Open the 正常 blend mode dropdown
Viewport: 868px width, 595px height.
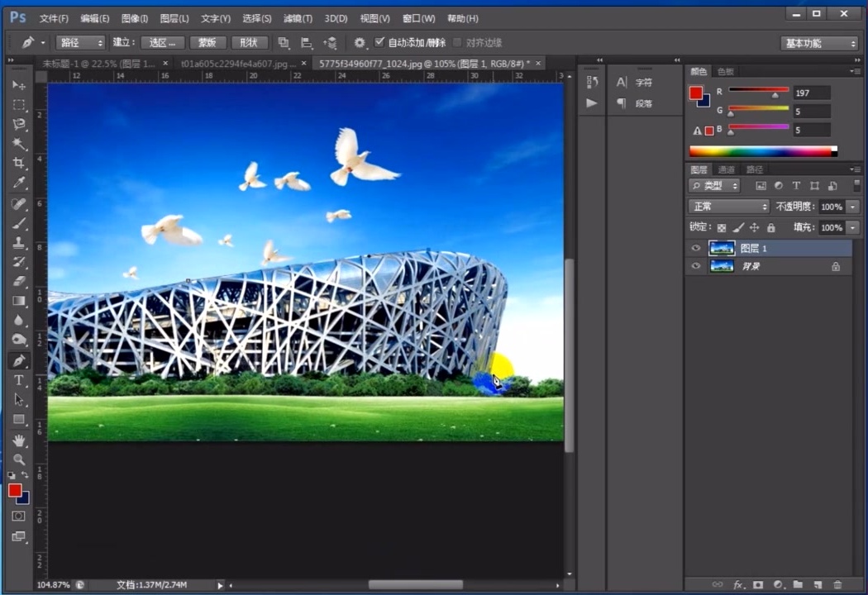[x=728, y=207]
